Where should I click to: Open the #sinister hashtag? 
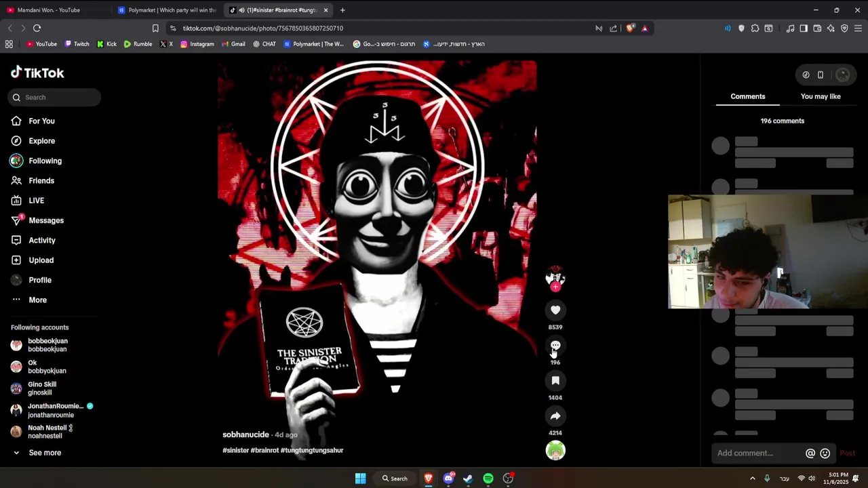click(x=236, y=450)
